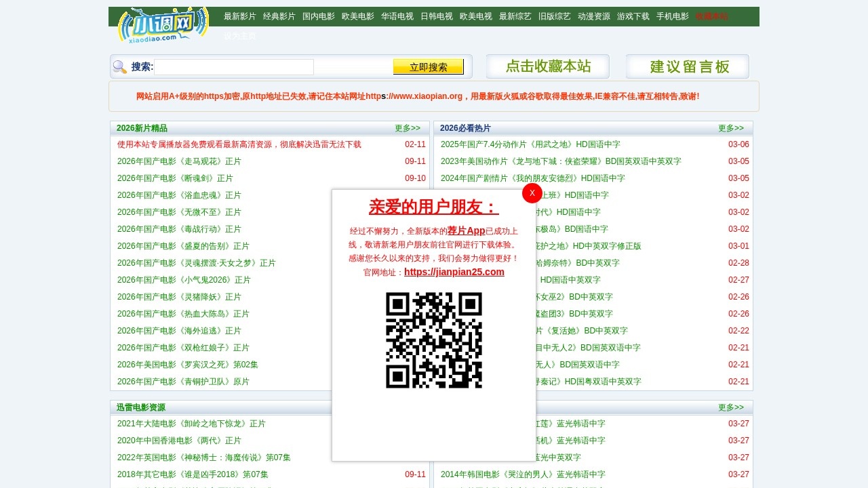The width and height of the screenshot is (868, 488).
Task: Open 2026年国产电影《毒战行动》正片
Action: pyautogui.click(x=179, y=229)
